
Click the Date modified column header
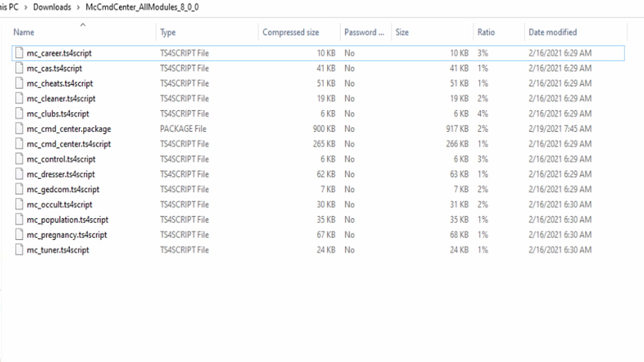(x=552, y=32)
